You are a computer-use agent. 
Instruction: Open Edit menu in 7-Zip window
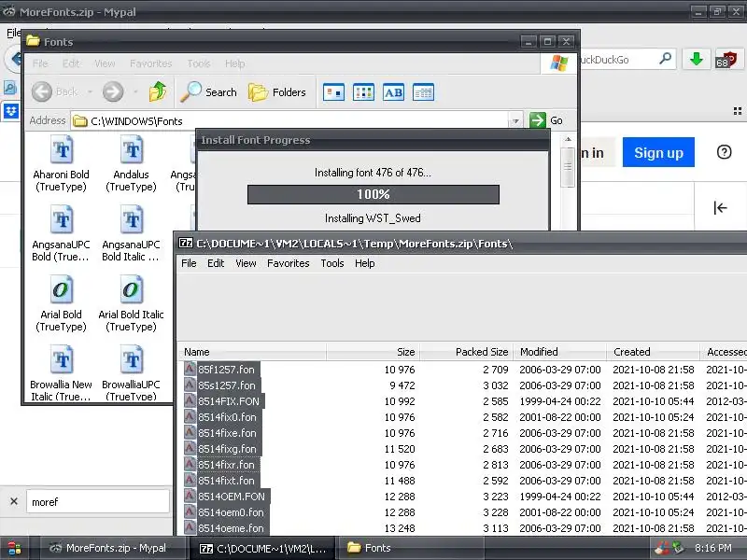(216, 263)
